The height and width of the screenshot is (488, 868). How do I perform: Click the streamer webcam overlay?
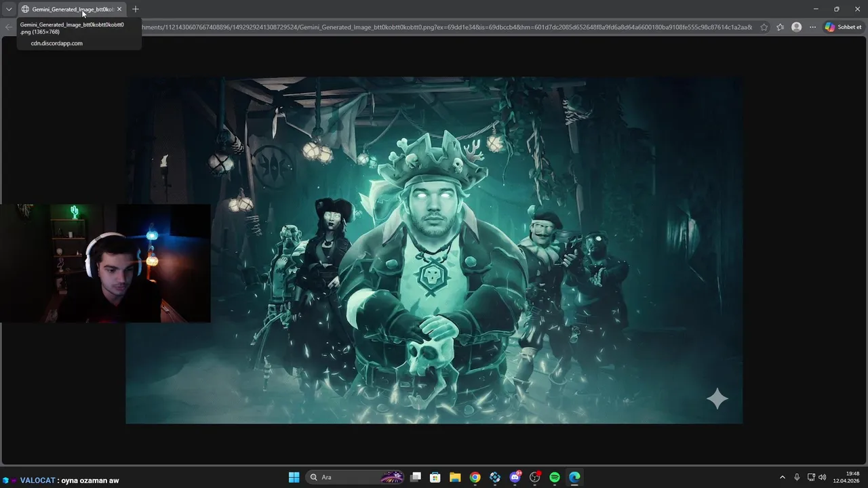(x=105, y=263)
